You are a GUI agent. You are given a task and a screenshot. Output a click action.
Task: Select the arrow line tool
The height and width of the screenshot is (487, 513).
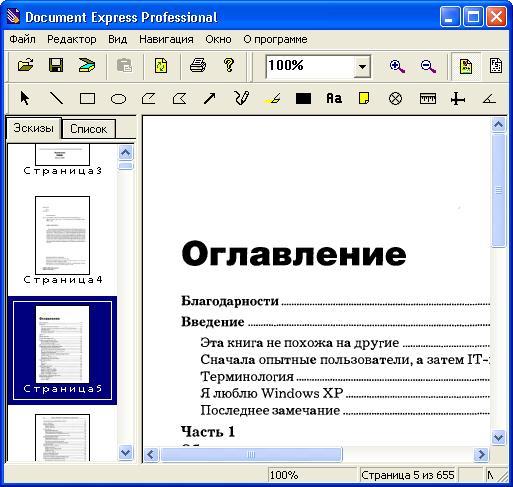point(210,98)
